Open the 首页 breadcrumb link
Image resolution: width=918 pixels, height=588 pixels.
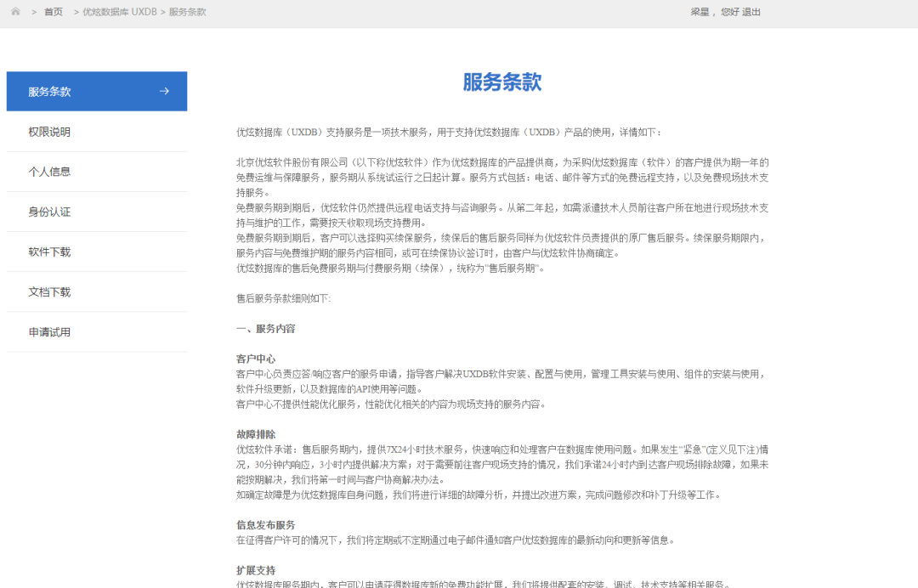53,12
